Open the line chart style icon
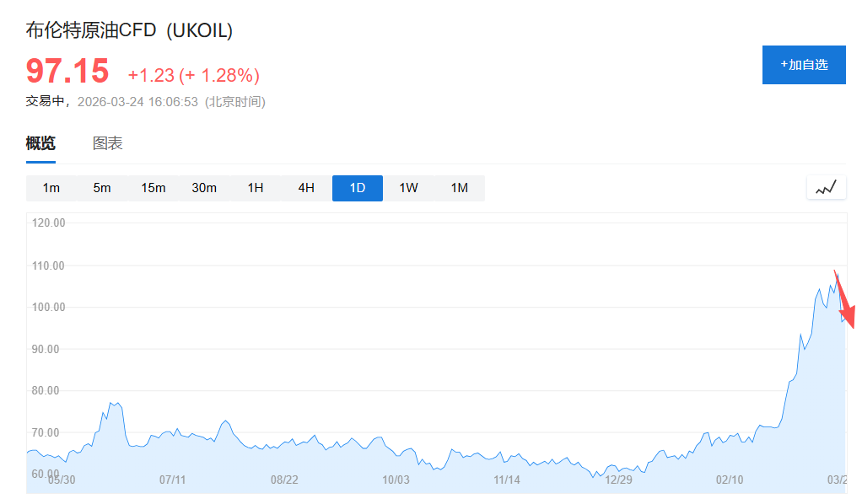 click(x=826, y=188)
